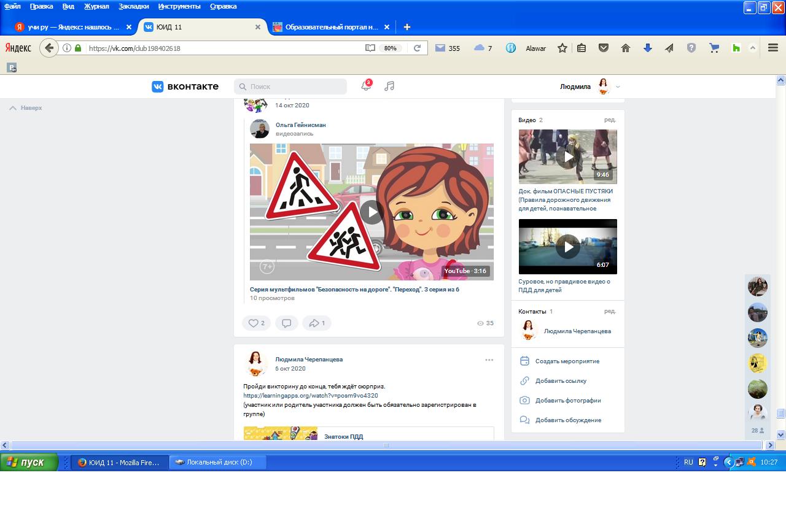
Task: Click the shopping cart toolbar icon
Action: click(714, 48)
